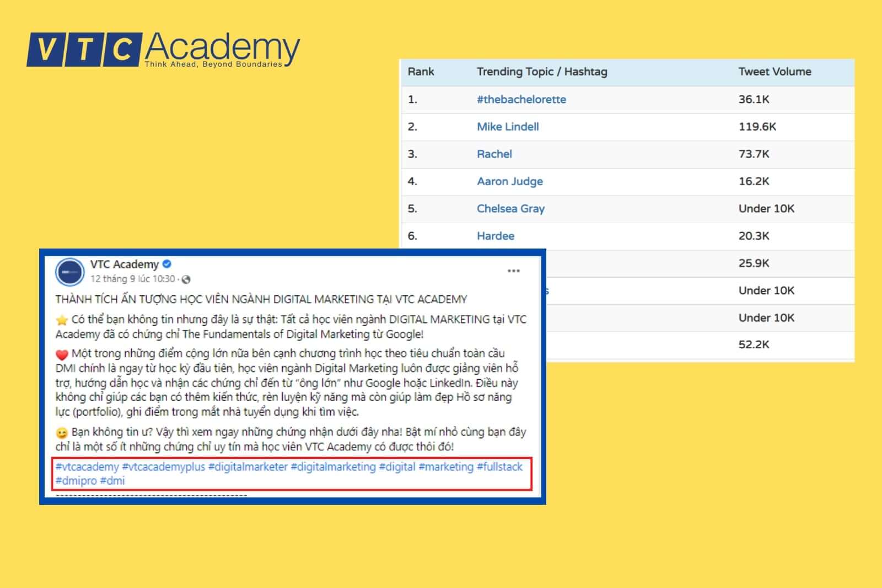Click the blue verified badge icon
This screenshot has height=588, width=882.
(167, 264)
